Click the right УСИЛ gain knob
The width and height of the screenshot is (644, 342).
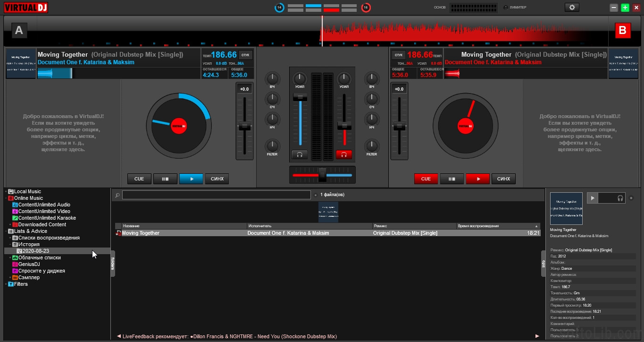point(344,78)
